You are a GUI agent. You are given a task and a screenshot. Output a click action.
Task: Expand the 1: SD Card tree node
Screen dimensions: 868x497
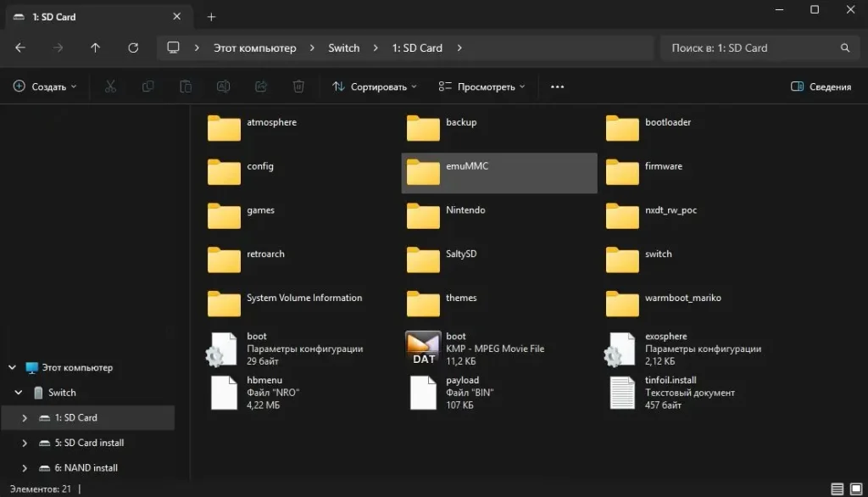[x=25, y=418]
